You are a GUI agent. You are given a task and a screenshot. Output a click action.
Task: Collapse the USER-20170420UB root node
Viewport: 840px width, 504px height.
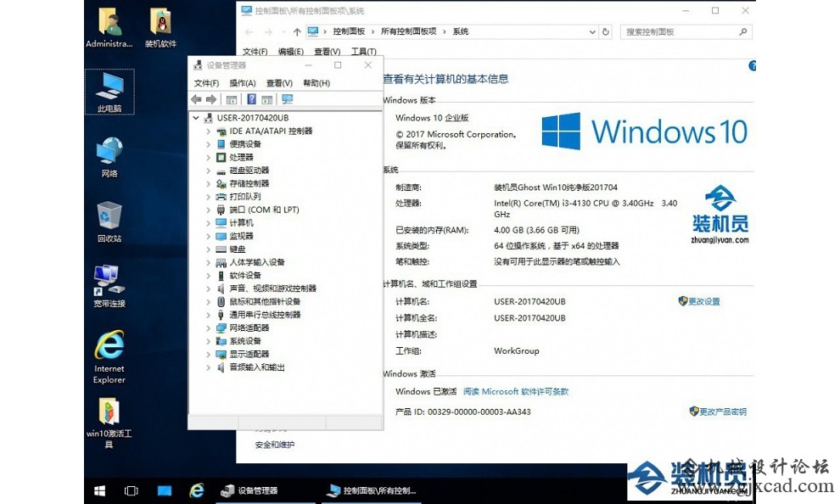(196, 118)
